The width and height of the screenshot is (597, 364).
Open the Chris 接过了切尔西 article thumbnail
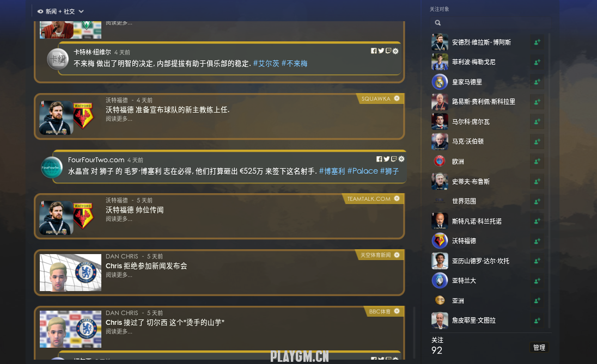[x=70, y=329]
